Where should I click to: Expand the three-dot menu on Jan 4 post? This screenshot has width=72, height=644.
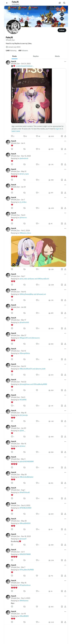[65, 141]
